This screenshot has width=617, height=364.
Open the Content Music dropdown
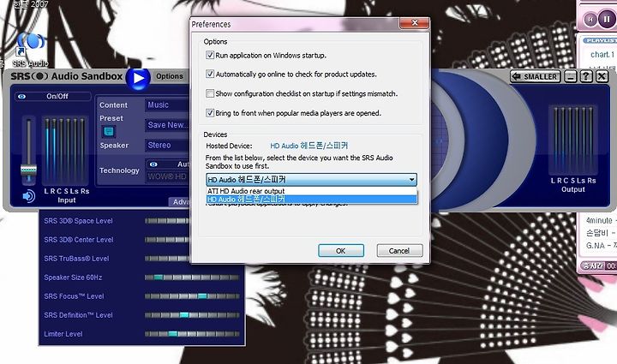[x=168, y=105]
